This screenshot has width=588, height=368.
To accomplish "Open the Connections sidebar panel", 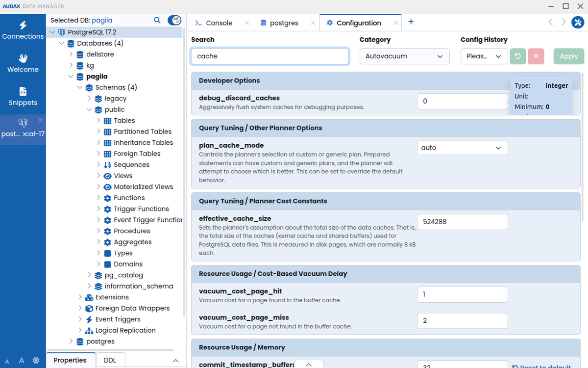I will pyautogui.click(x=23, y=30).
